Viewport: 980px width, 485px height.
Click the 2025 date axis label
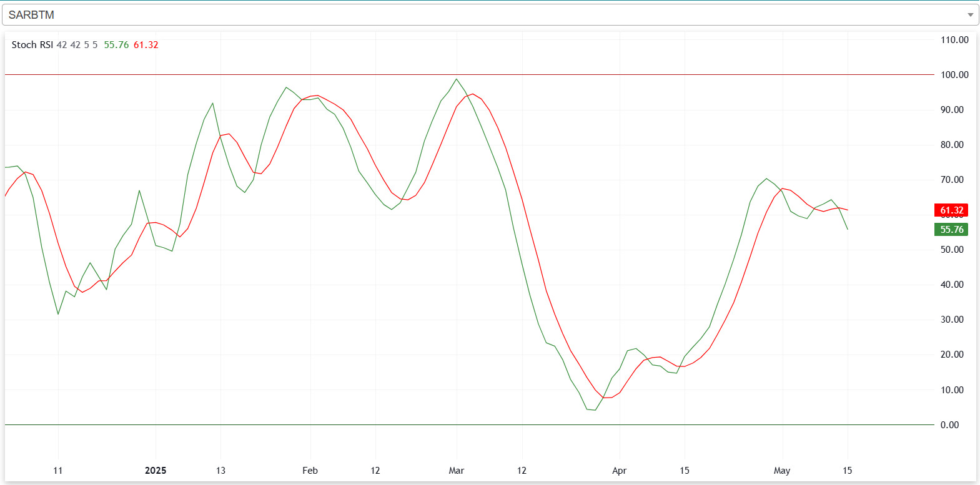point(156,471)
